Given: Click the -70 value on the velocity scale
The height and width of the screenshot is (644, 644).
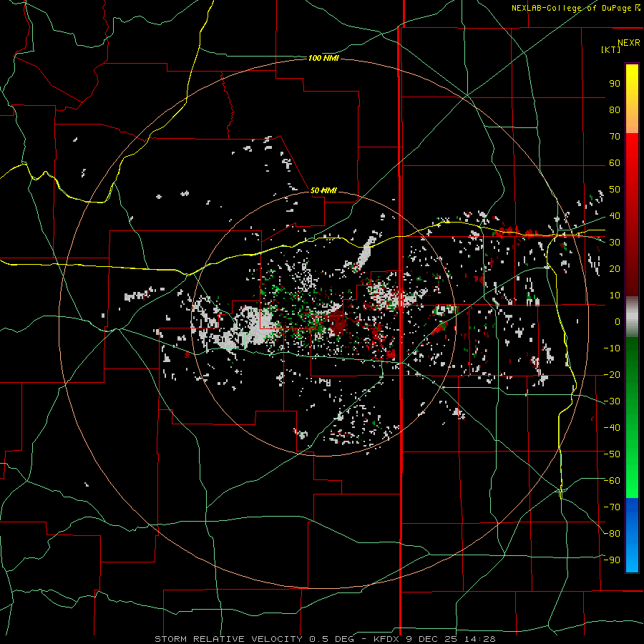Looking at the screenshot, I should [612, 507].
